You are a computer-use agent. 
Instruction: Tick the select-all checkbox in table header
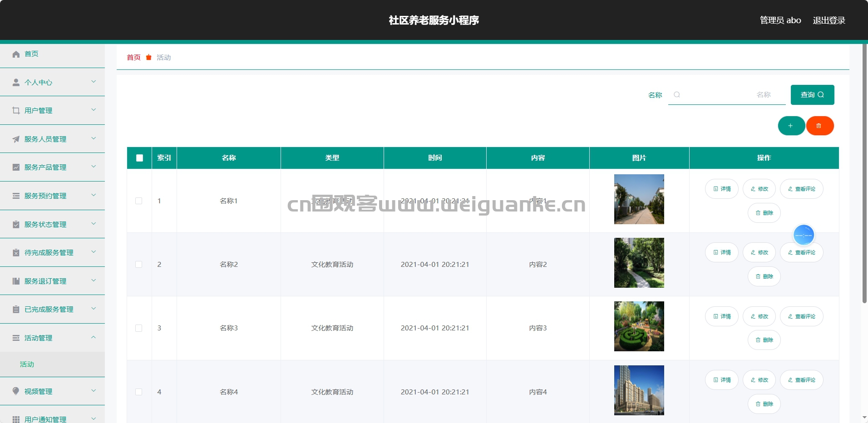(x=139, y=158)
